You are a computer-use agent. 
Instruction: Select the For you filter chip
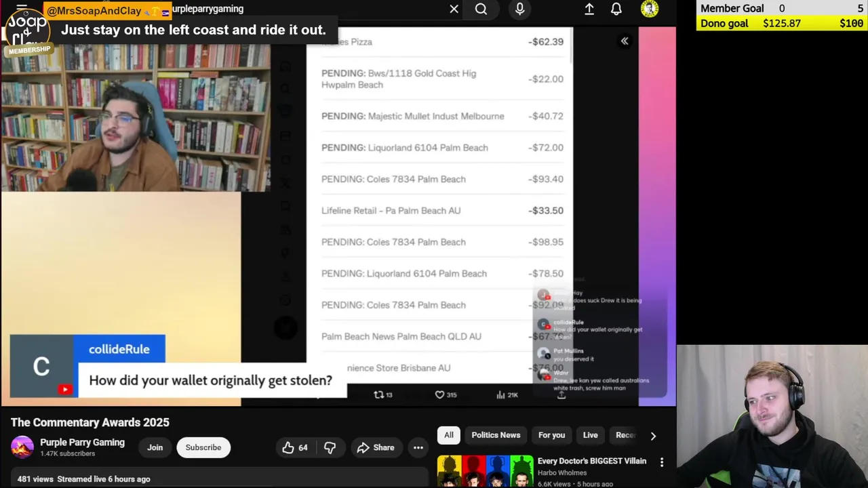[551, 435]
